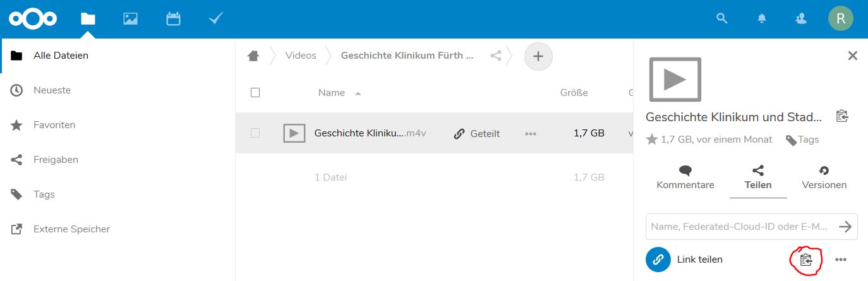Viewport: 868px width, 281px height.
Task: Switch to the Versionen tab
Action: 824,177
